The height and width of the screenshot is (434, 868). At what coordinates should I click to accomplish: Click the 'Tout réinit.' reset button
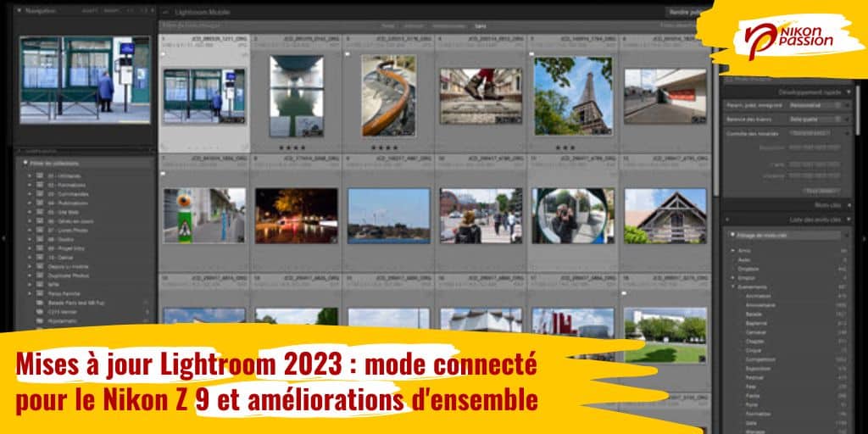(x=821, y=191)
